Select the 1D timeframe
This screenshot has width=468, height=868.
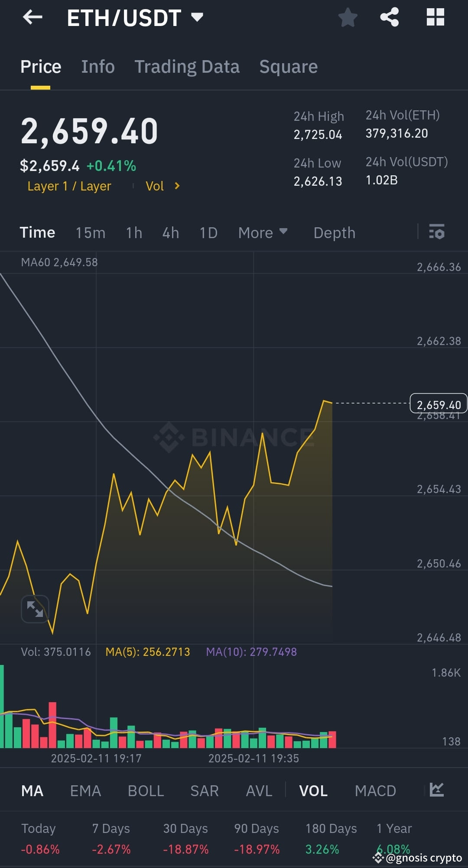point(208,232)
